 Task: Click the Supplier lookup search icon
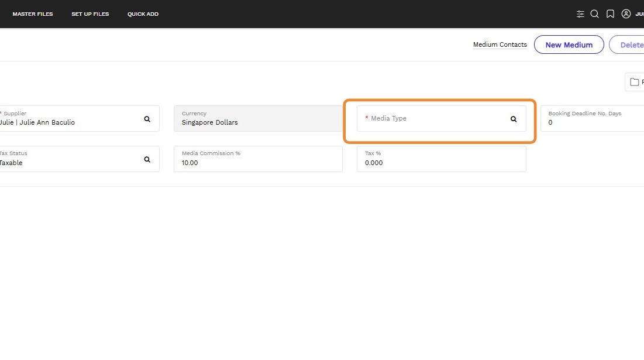click(147, 119)
